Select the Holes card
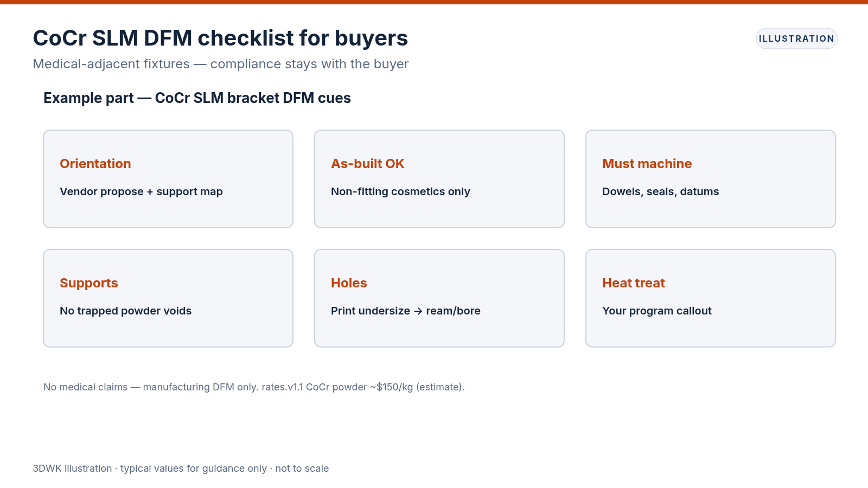 point(439,298)
